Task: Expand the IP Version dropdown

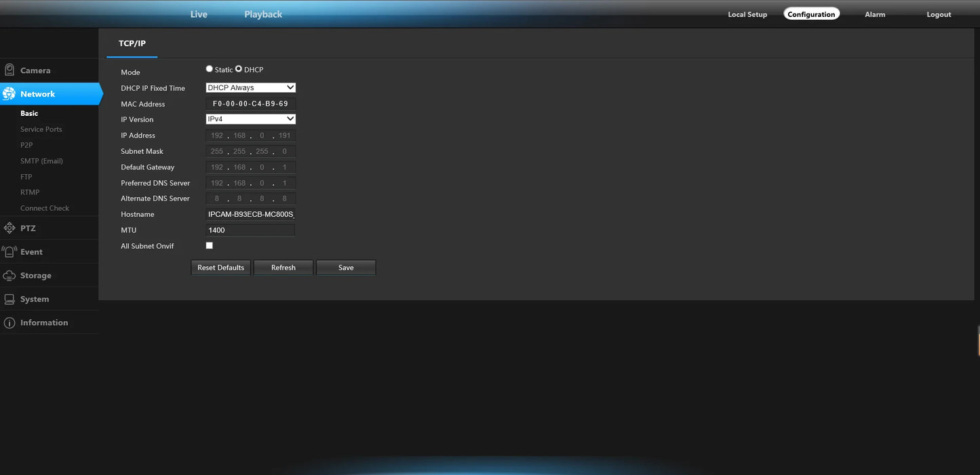Action: [250, 119]
